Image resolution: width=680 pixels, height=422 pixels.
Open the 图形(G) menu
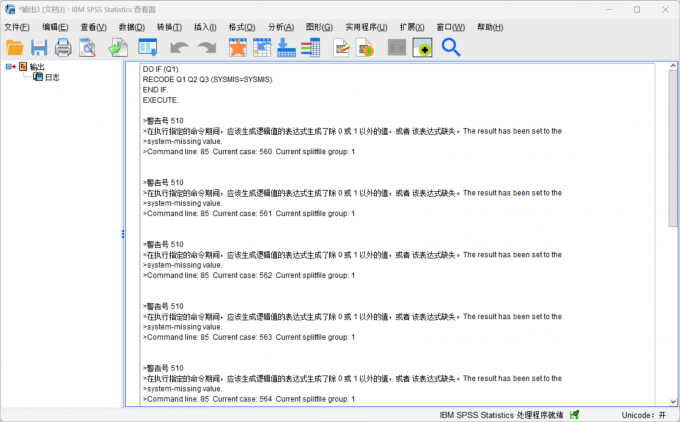pyautogui.click(x=319, y=27)
